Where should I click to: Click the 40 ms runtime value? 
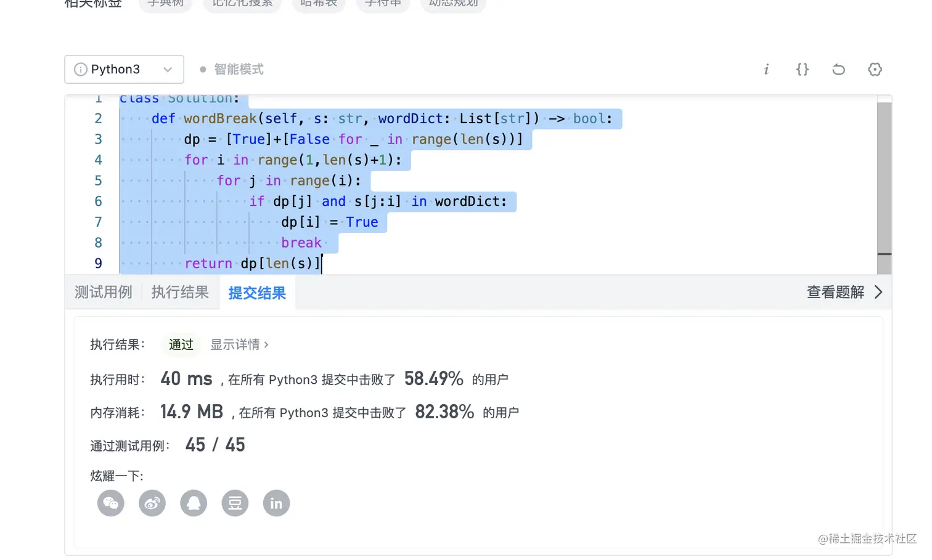(x=186, y=378)
